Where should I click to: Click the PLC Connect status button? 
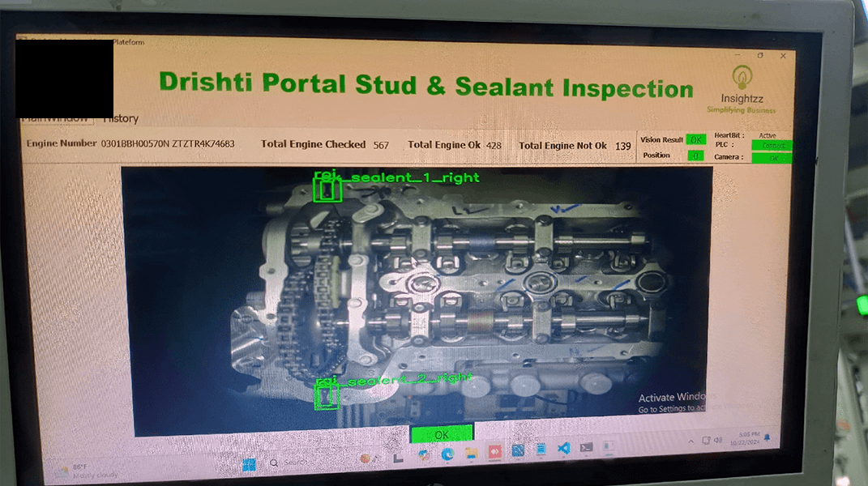(x=772, y=146)
